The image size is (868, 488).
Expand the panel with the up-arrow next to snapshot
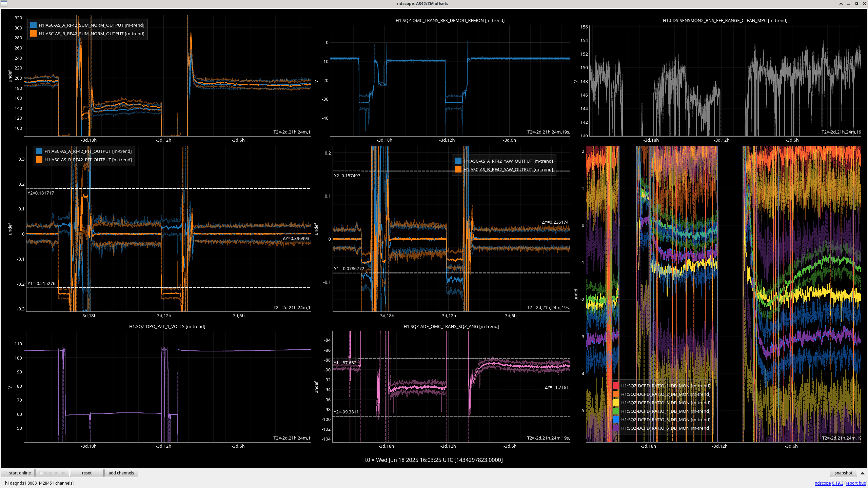[862, 473]
